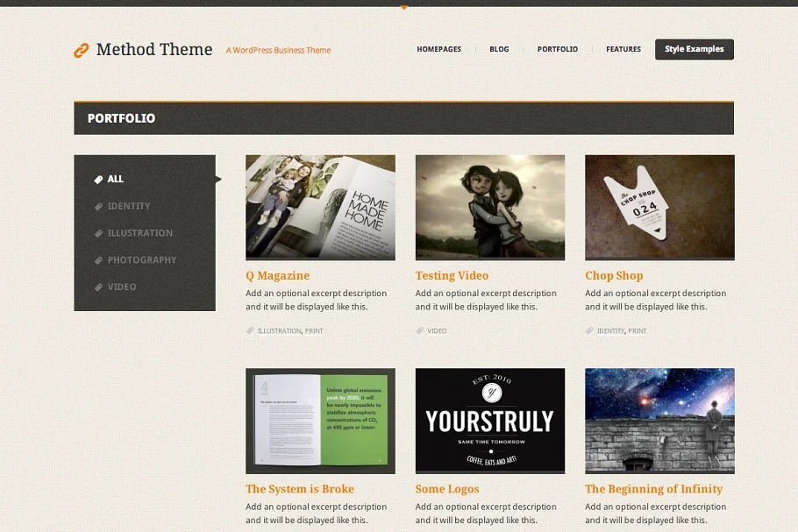798x532 pixels.
Task: Select the All portfolio filter
Action: click(116, 180)
